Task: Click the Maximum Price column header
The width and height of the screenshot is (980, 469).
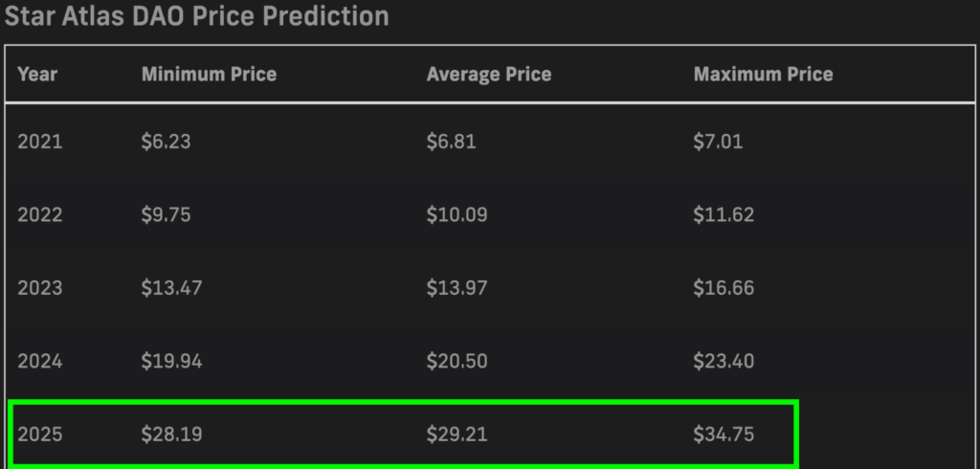Action: click(x=763, y=75)
